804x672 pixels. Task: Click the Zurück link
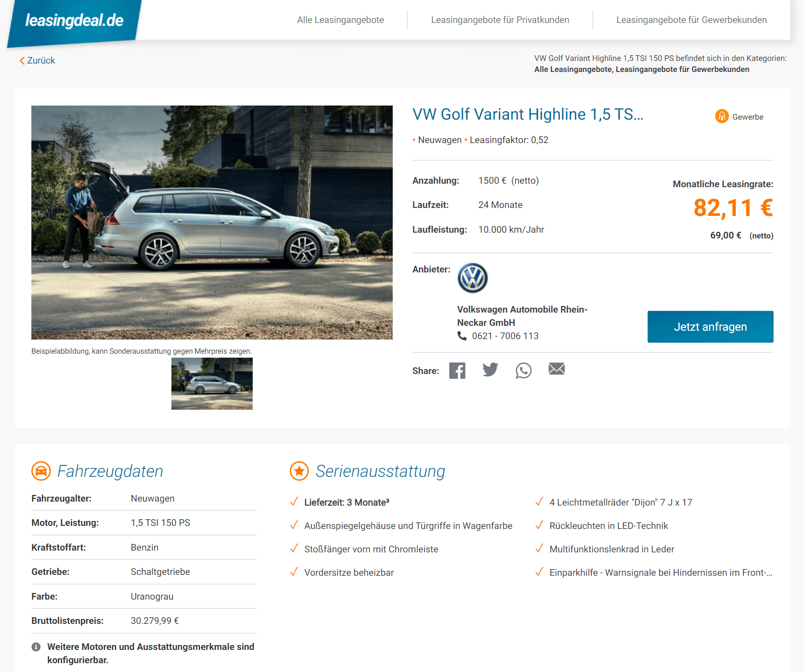[x=41, y=60]
